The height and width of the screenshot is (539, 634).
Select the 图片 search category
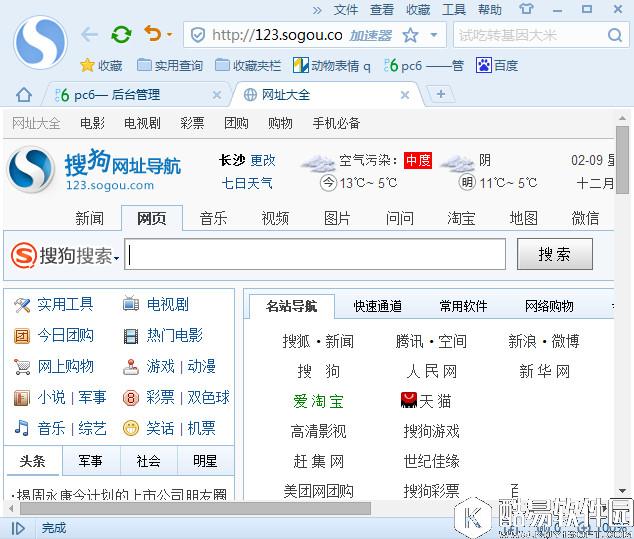tap(337, 218)
